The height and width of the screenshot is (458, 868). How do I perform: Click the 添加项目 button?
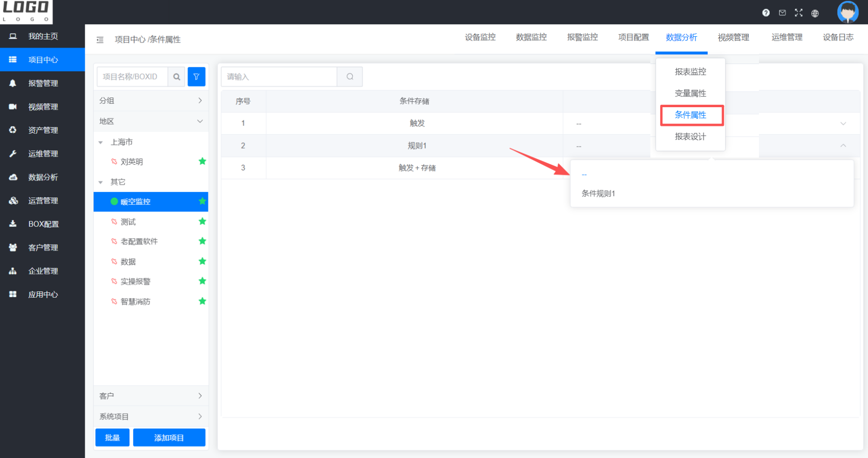169,438
